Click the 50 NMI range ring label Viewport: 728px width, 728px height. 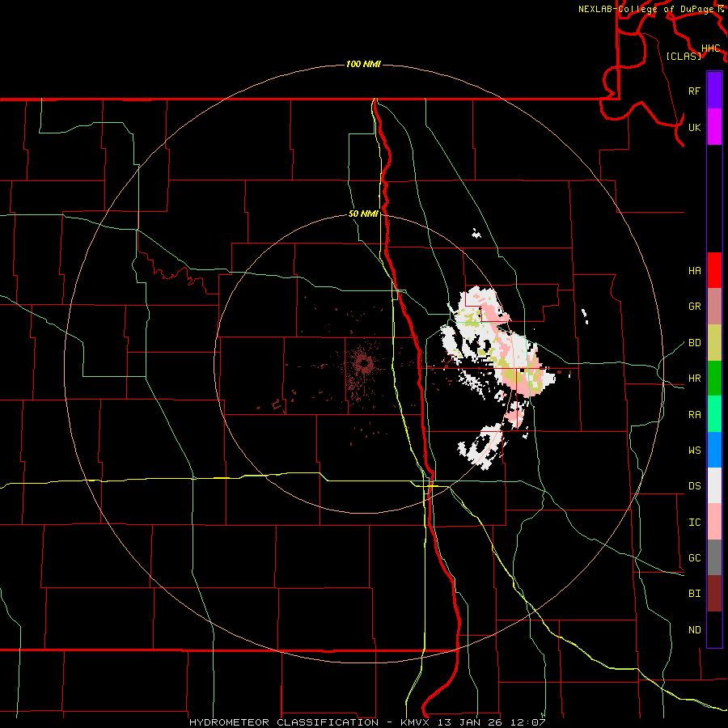[x=363, y=214]
